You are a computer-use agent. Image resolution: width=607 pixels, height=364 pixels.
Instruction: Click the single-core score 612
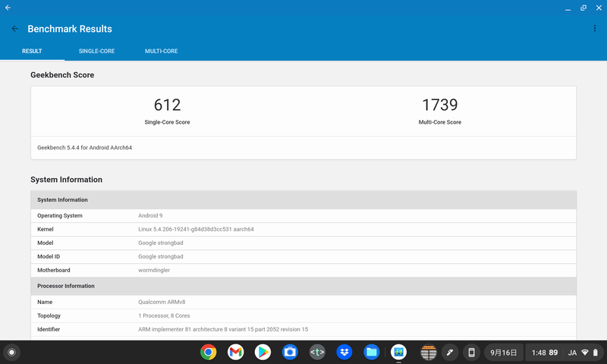167,105
